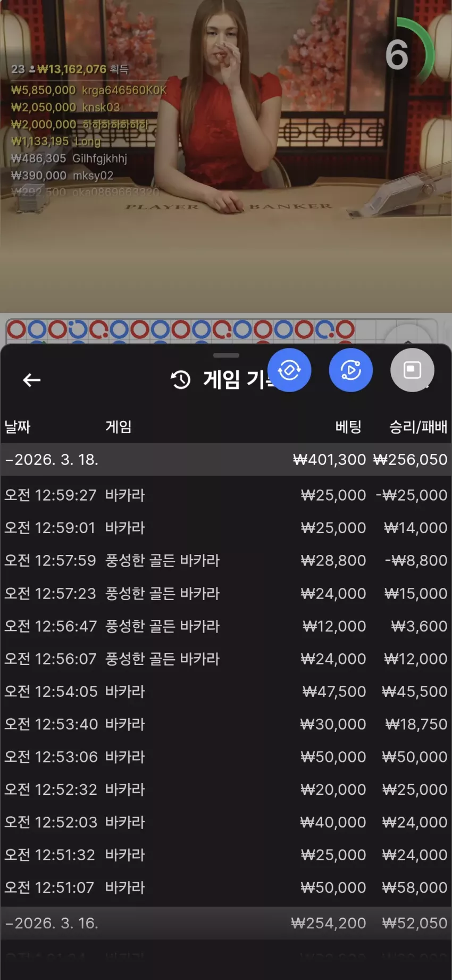The width and height of the screenshot is (452, 980).
Task: Open the 오전 12:57:59 풍성한 골든 바카라 record
Action: tap(226, 561)
